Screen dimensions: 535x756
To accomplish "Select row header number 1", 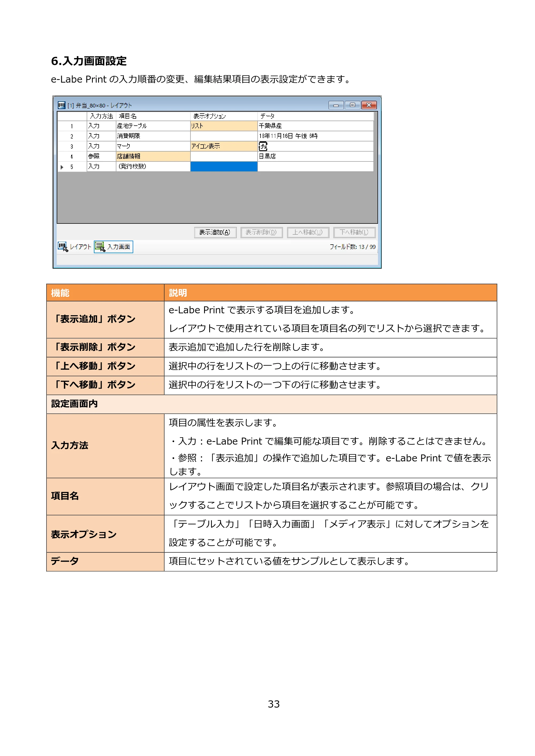I will point(72,126).
